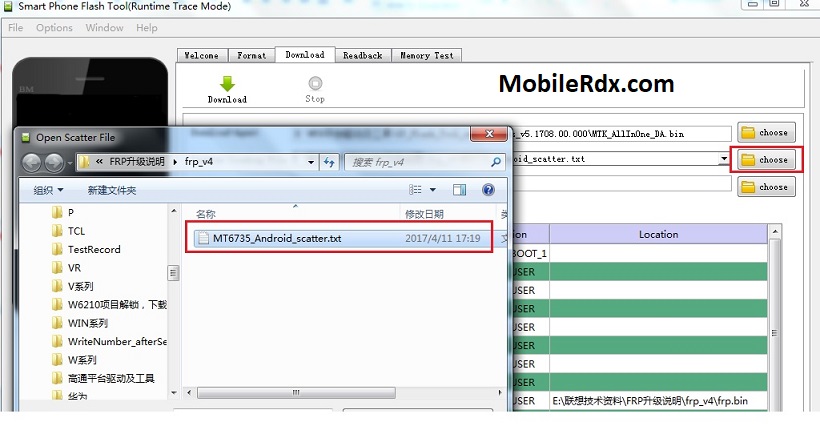This screenshot has height=430, width=820.
Task: Click folder tree scroll up arrow
Action: pyautogui.click(x=174, y=211)
